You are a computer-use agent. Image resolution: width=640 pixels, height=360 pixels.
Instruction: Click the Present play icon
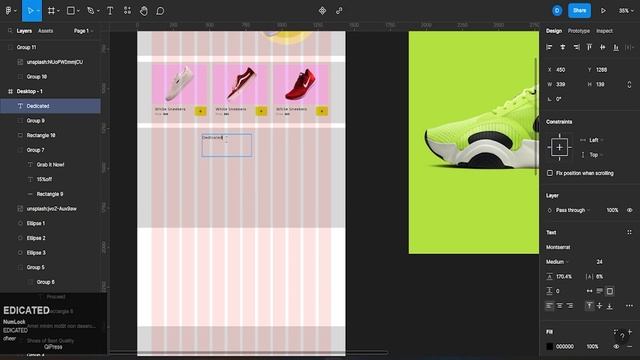coord(603,11)
